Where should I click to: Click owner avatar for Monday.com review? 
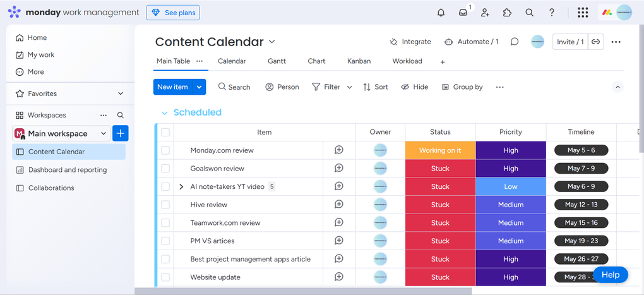pos(380,150)
